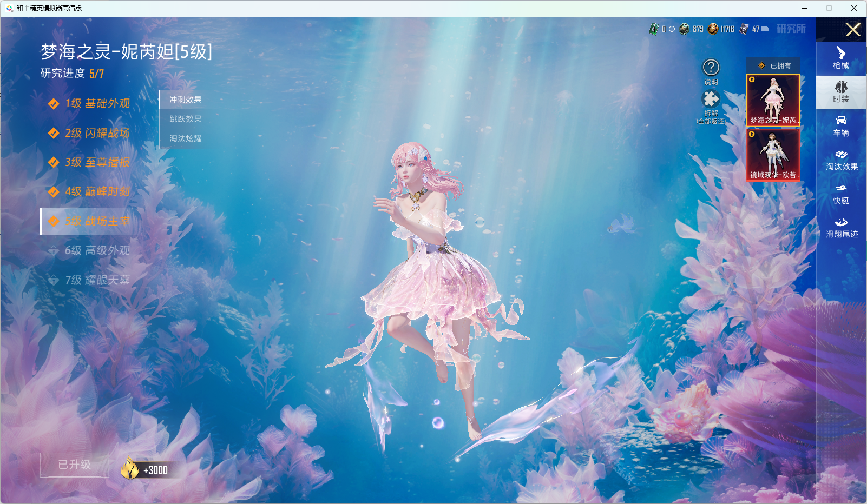Open the 车辆 vehicles category

pyautogui.click(x=841, y=126)
